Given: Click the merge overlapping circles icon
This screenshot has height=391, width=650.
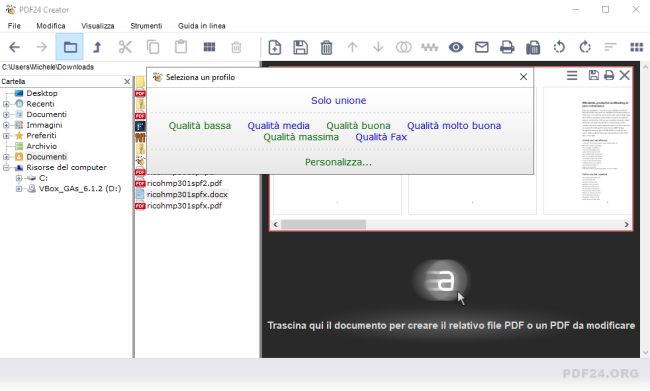Looking at the screenshot, I should coord(403,47).
